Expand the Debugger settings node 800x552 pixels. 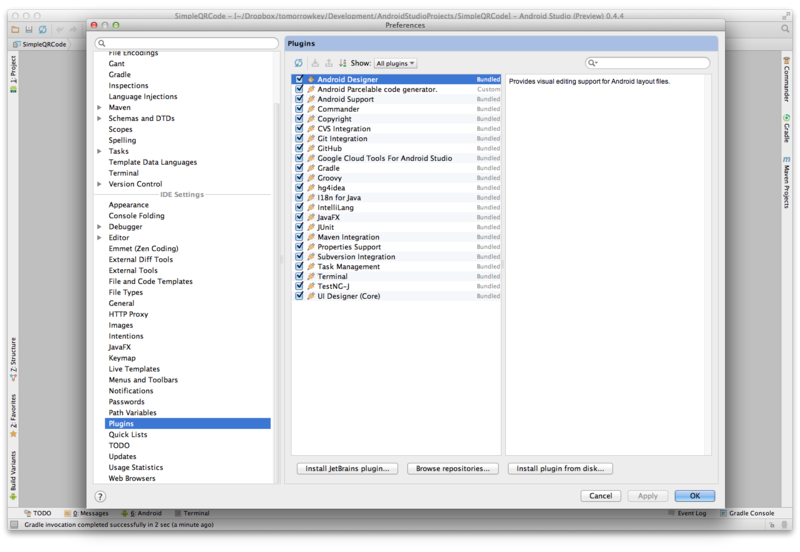click(x=99, y=227)
